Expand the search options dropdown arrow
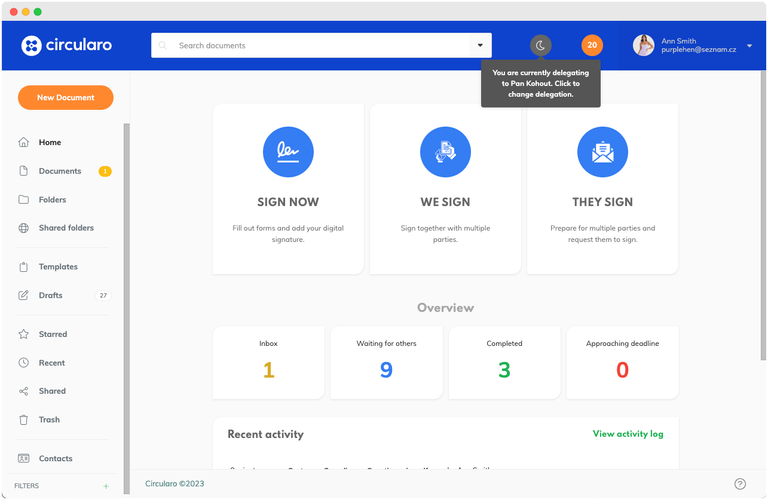Viewport: 768px width, 500px height. 480,45
